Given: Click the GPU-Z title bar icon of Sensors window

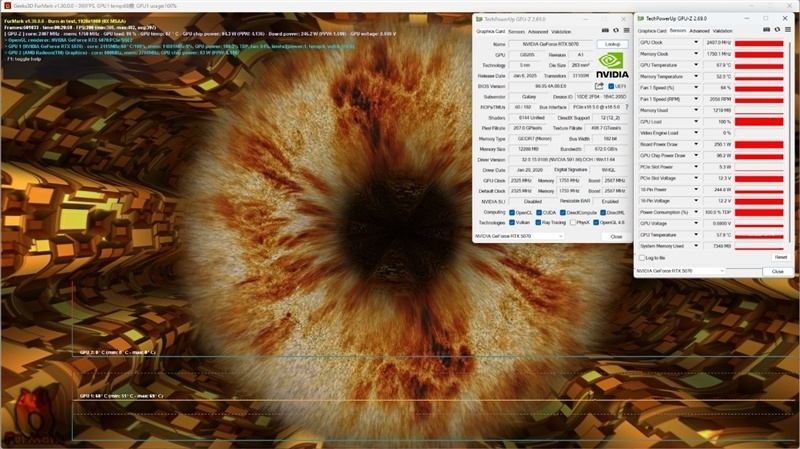Looking at the screenshot, I should tap(641, 18).
